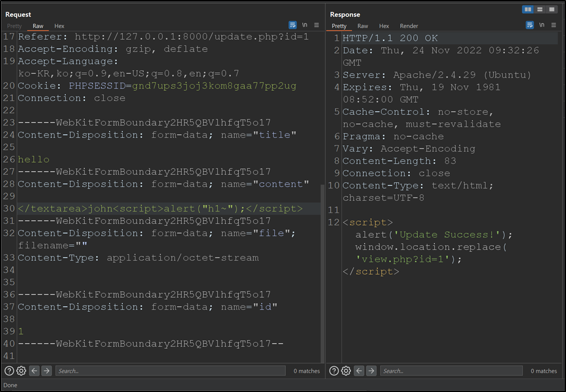Go to next match in Request search
Viewport: 566px width, 392px height.
(47, 371)
